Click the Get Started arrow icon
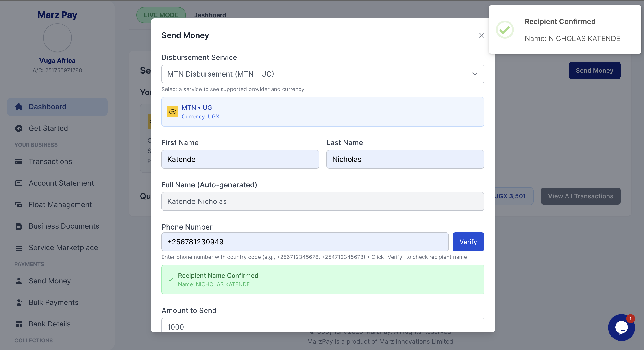The width and height of the screenshot is (644, 350). [19, 128]
